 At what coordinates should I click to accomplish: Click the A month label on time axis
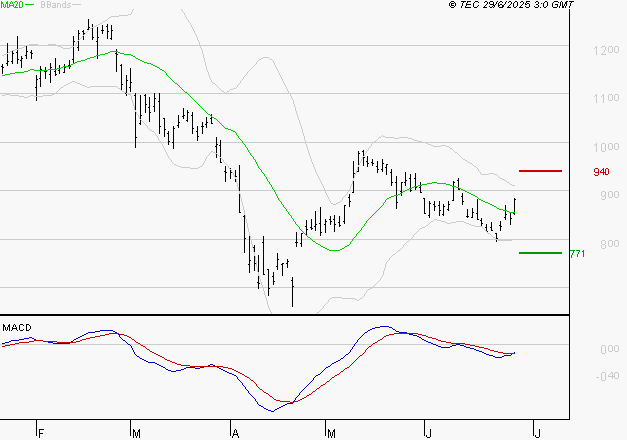(236, 434)
